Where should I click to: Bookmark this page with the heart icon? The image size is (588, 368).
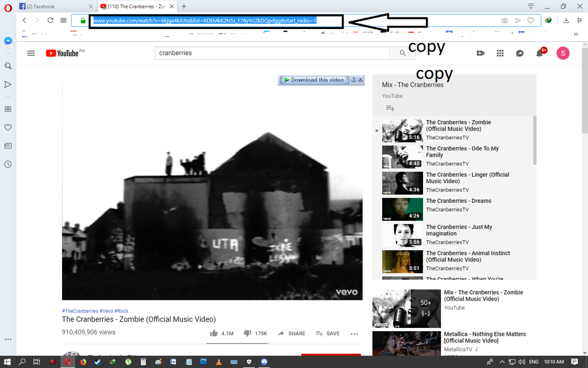pyautogui.click(x=531, y=21)
